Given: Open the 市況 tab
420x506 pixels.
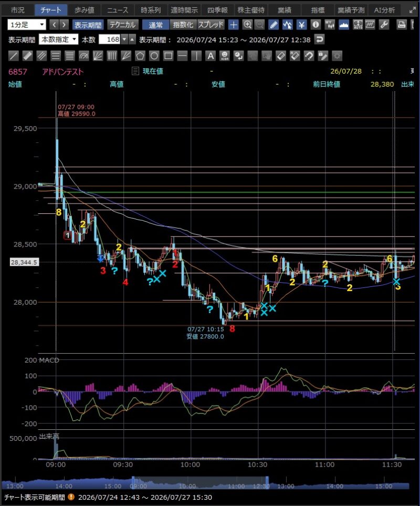Looking at the screenshot, I should (x=18, y=11).
